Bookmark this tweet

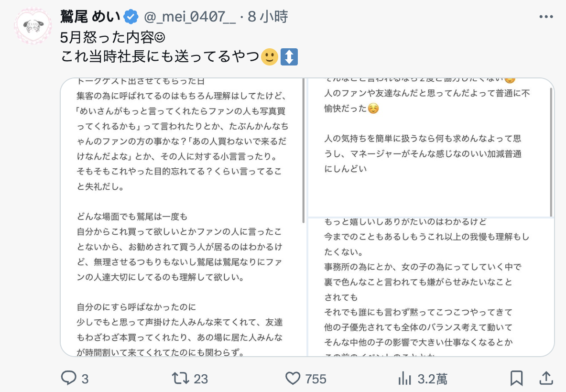pos(516,379)
